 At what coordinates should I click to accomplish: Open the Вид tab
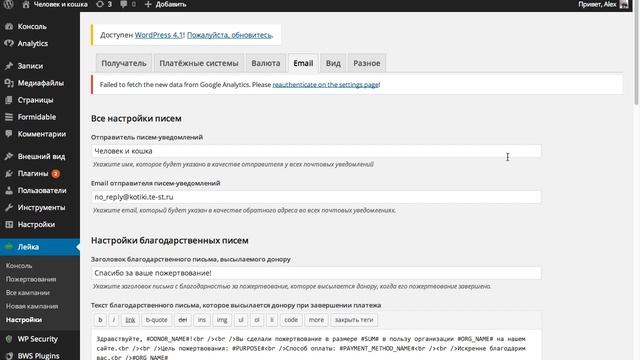coord(333,63)
